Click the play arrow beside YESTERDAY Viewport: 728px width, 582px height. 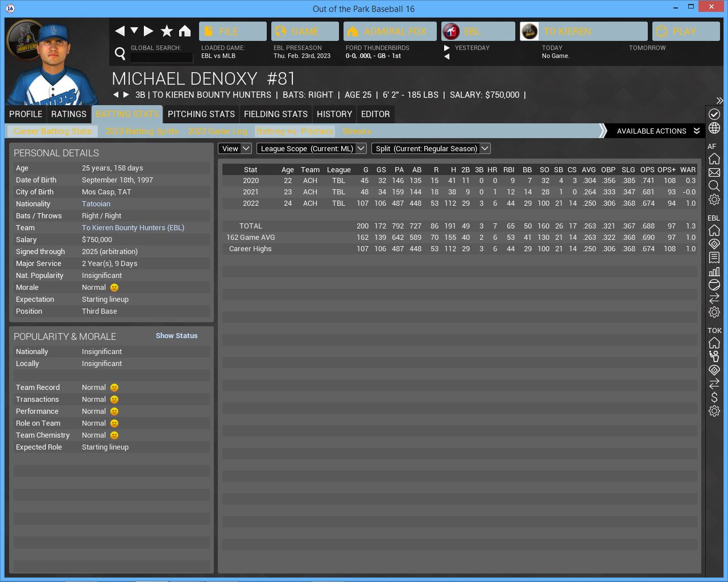(x=447, y=48)
